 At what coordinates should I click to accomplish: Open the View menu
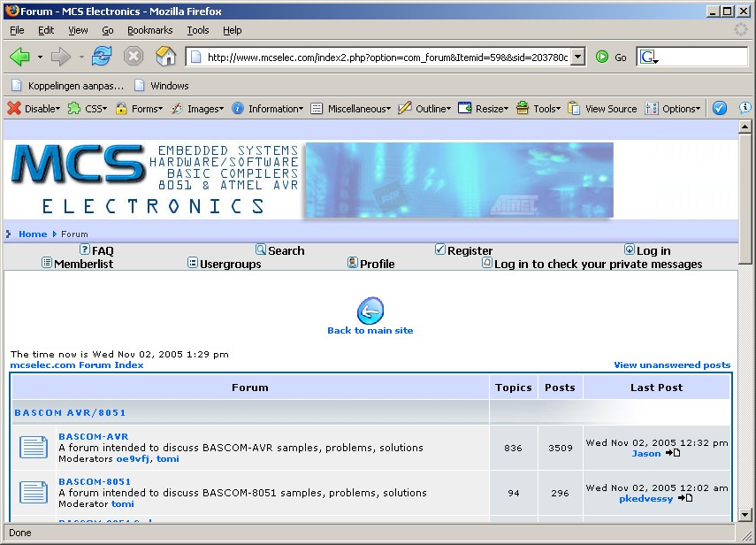coord(78,30)
